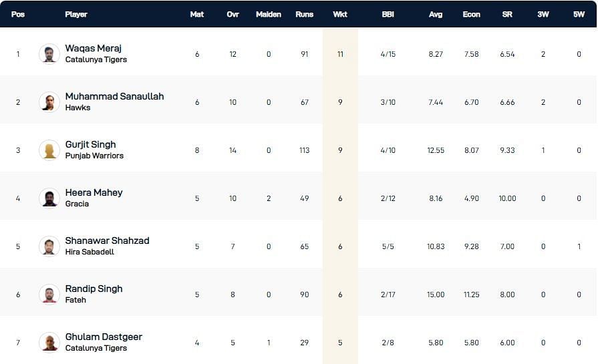Click Heera Mahey's player avatar

click(49, 198)
